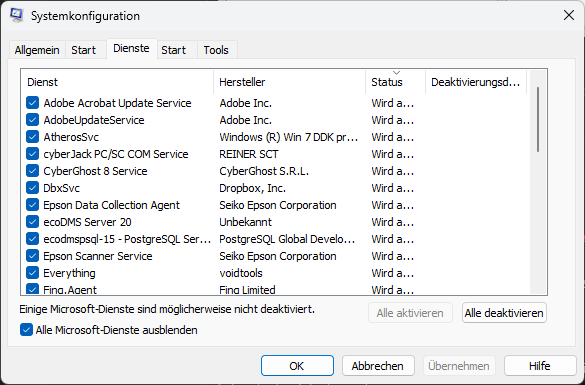Viewport: 585px width, 385px height.
Task: Click the Alle deaktivieren button
Action: tap(504, 313)
